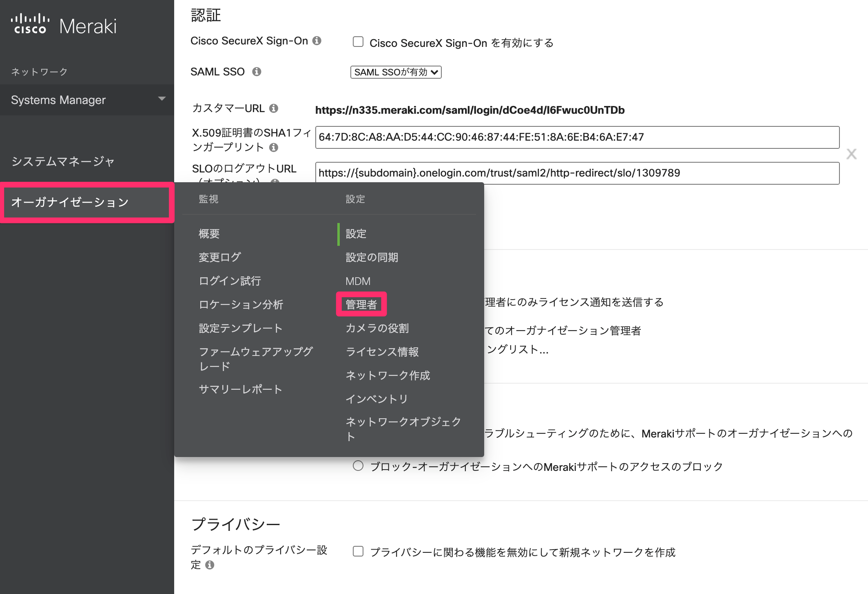Open info icon next to デフォルトのプライバシー設定
Screen dimensions: 868x594
tap(210, 565)
